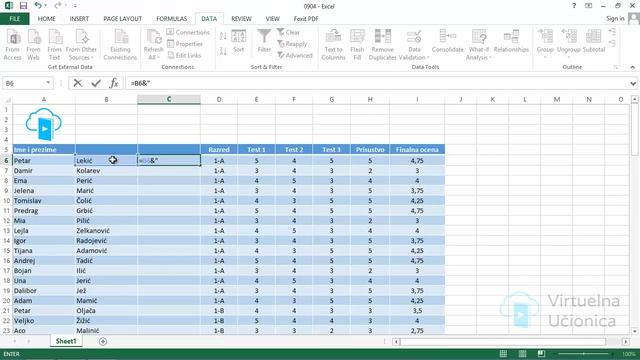Image resolution: width=640 pixels, height=360 pixels.
Task: Add a new sheet with plus button
Action: point(103,341)
